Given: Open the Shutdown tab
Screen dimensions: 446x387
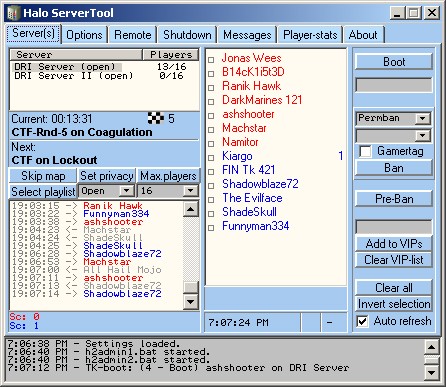Looking at the screenshot, I should [187, 35].
